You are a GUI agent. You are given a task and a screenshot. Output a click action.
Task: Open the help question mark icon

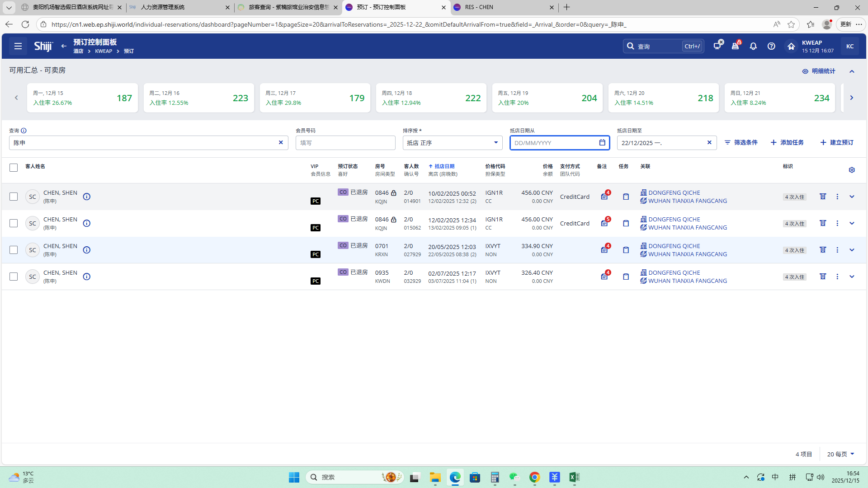[771, 46]
